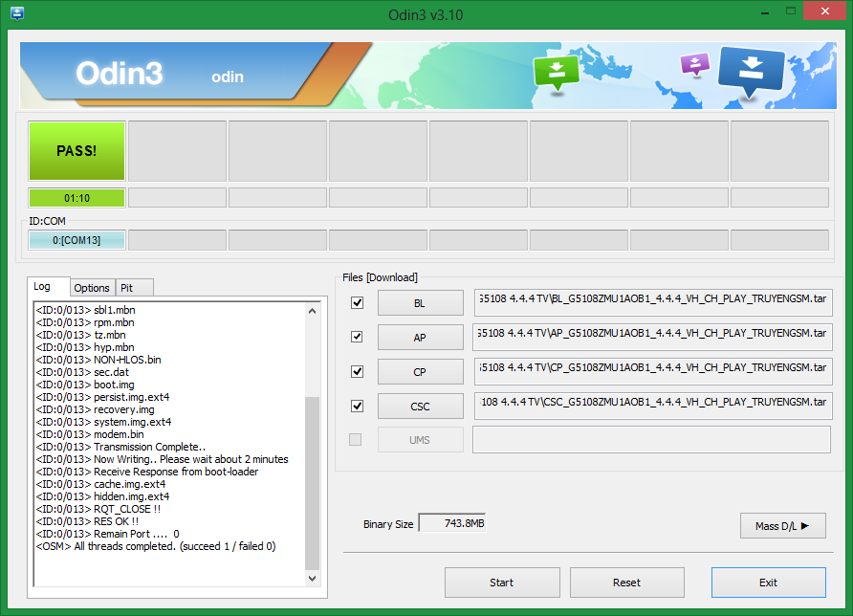
Task: Click the 01:10 elapsed time progress bar
Action: coord(77,198)
